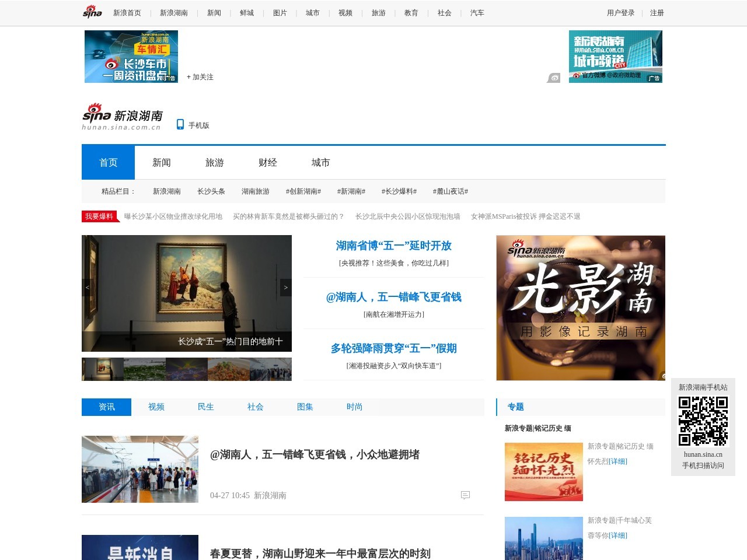Click slideshow next arrow
The height and width of the screenshot is (560, 747).
286,288
